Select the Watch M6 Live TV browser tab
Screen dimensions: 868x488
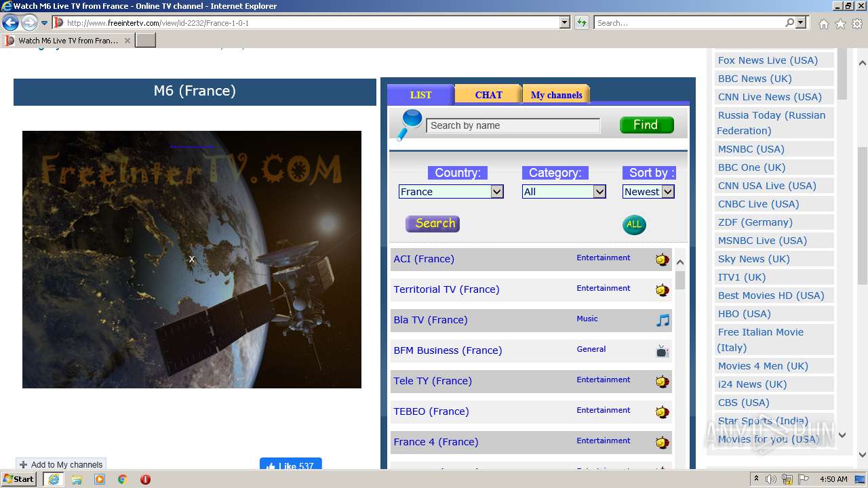pyautogui.click(x=66, y=41)
